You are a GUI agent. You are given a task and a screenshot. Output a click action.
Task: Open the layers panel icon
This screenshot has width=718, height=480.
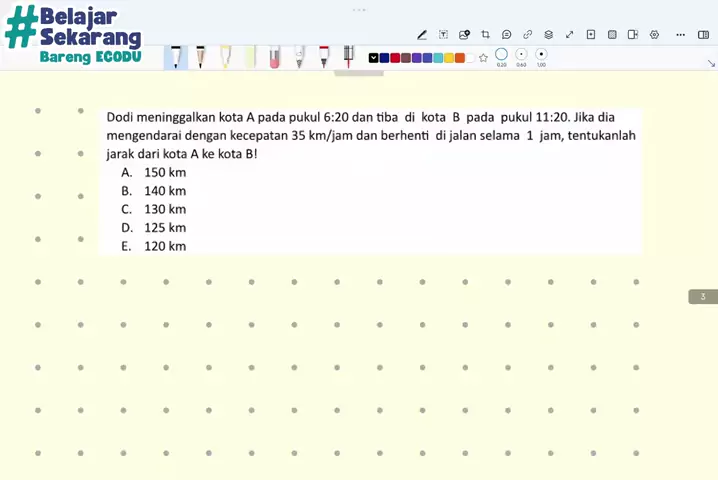(549, 35)
